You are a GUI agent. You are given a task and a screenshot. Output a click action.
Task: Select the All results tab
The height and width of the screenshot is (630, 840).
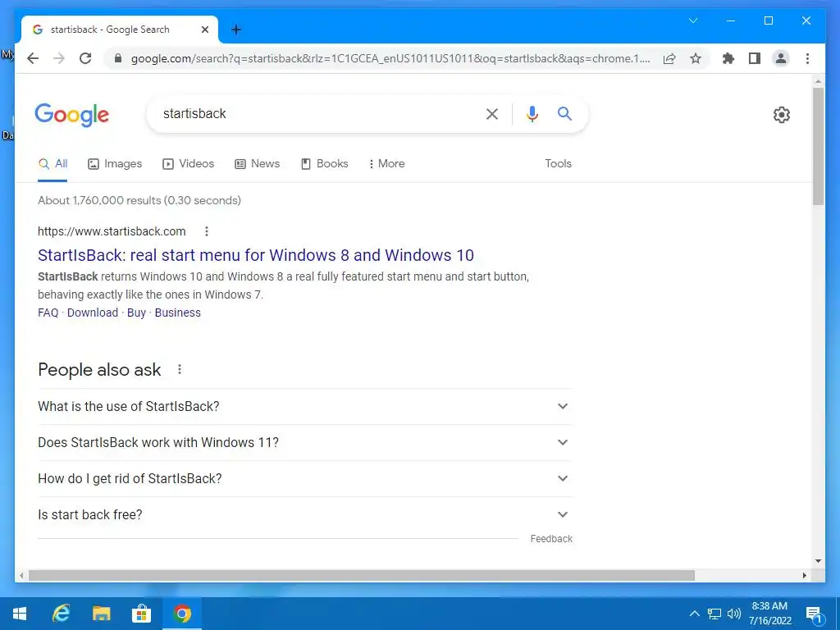click(52, 164)
